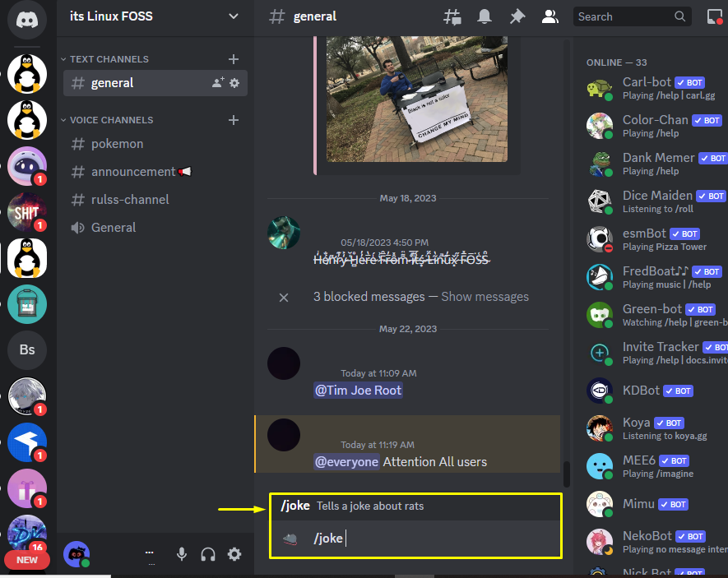Open Discord home direct messages
Screen dimensions: 728x578
click(27, 20)
